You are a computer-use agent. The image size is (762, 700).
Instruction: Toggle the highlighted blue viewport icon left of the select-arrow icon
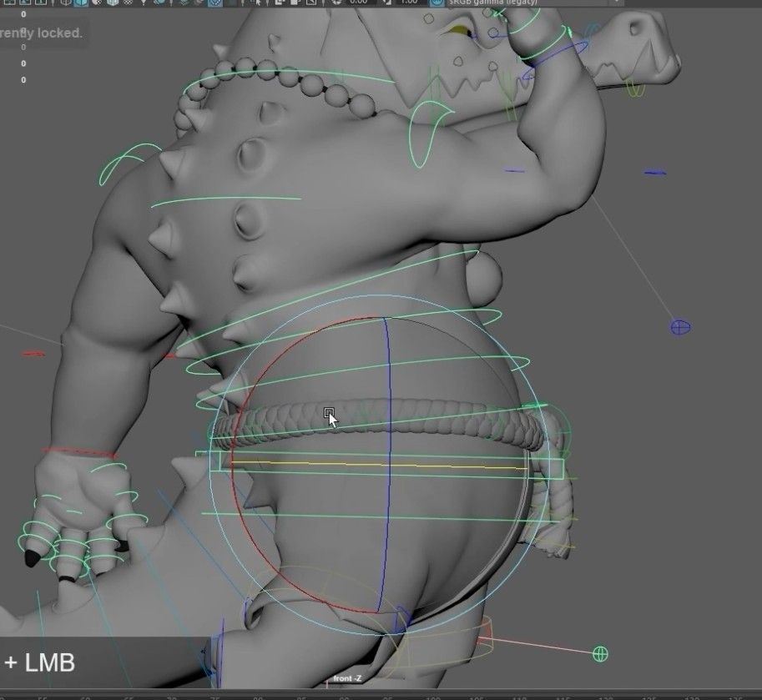[x=215, y=2]
